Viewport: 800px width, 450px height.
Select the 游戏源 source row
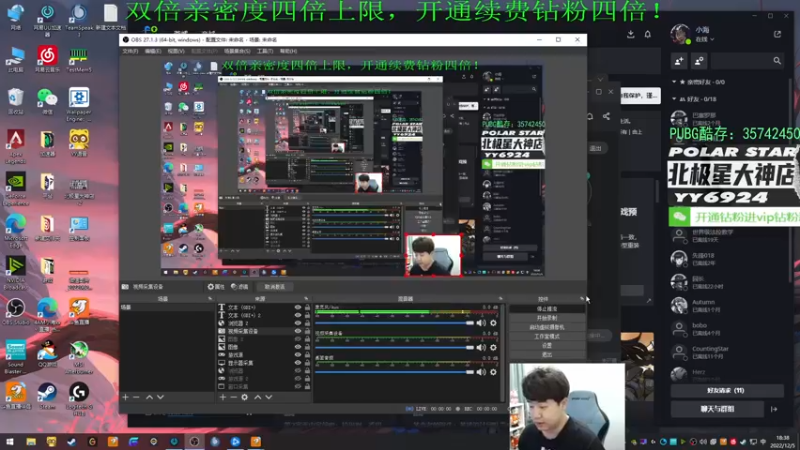264,355
